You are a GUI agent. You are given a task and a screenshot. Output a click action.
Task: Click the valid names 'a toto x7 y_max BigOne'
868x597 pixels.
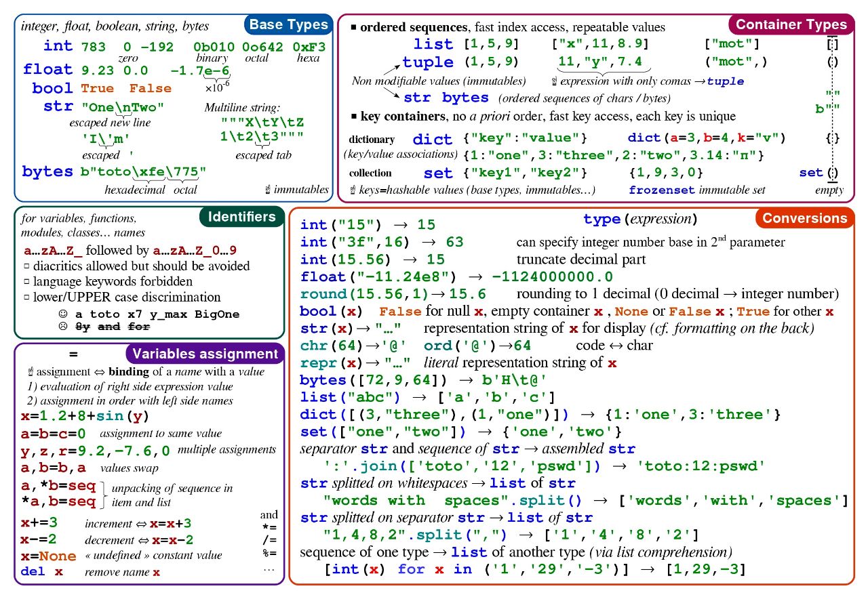click(x=157, y=314)
